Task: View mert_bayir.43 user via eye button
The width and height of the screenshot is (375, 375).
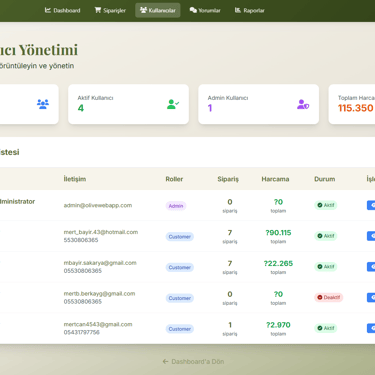Action: (371, 236)
